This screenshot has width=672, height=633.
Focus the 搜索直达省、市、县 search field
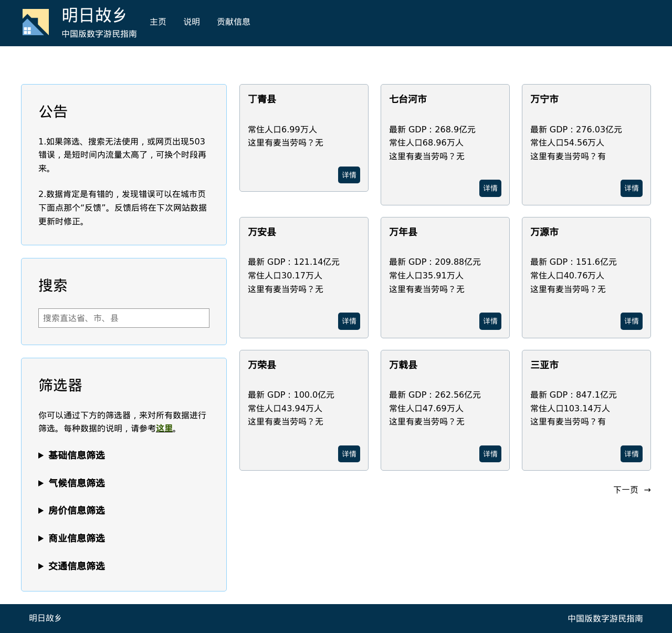point(124,318)
